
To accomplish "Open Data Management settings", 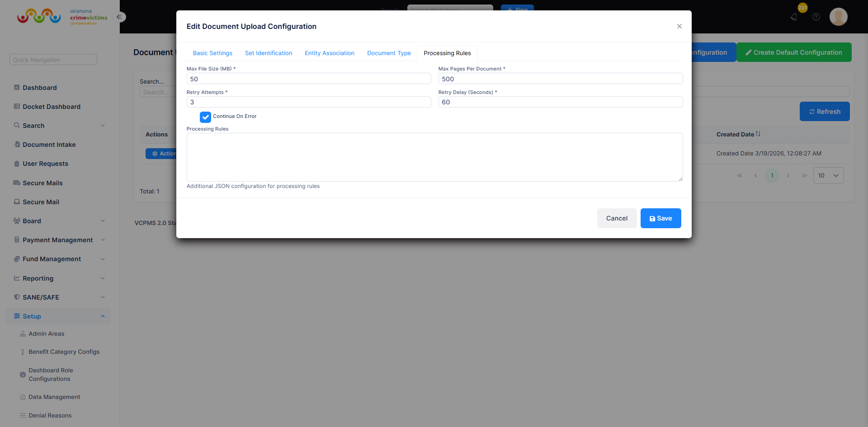I will (x=54, y=397).
